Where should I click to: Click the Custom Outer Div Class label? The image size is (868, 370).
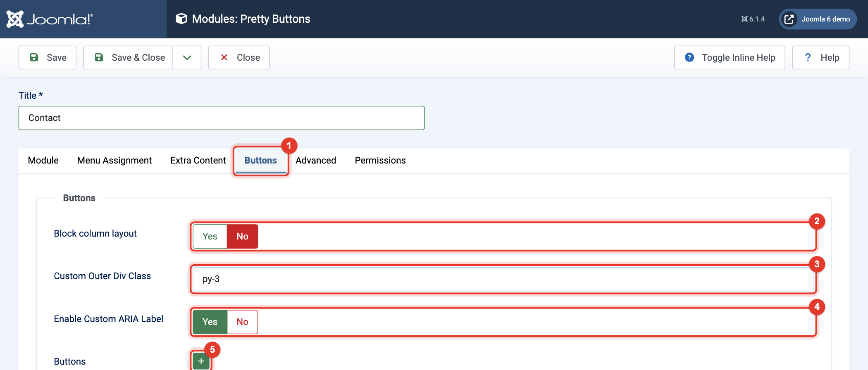[103, 276]
